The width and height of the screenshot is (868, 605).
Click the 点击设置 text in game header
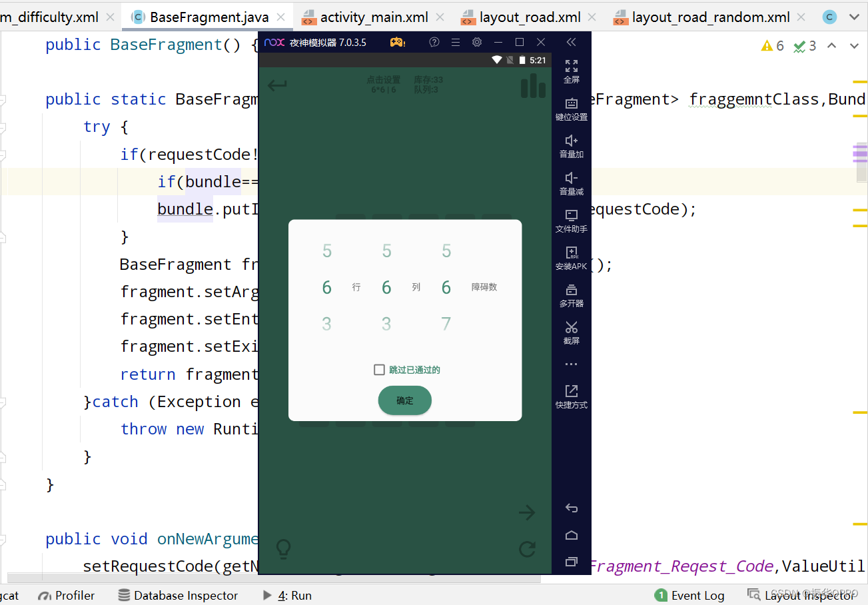[x=384, y=80]
